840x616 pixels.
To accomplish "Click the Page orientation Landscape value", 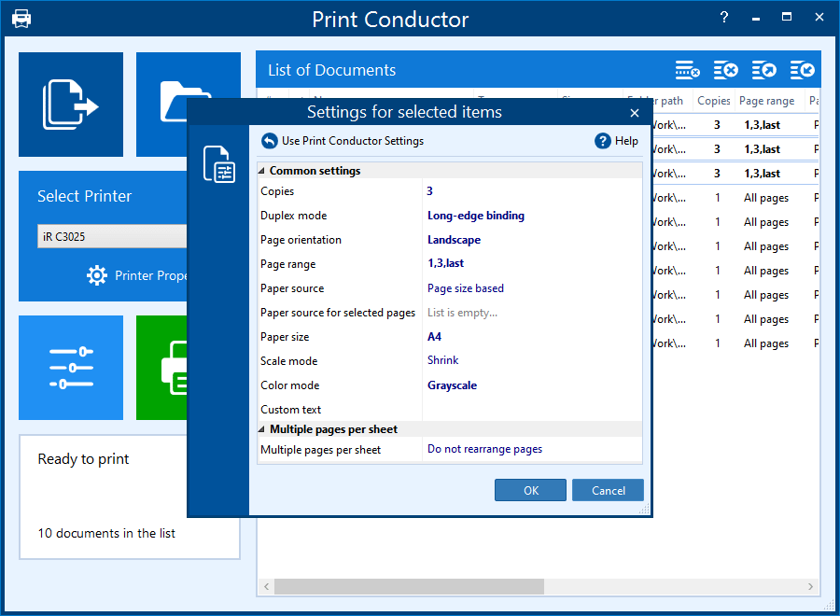I will (x=454, y=240).
